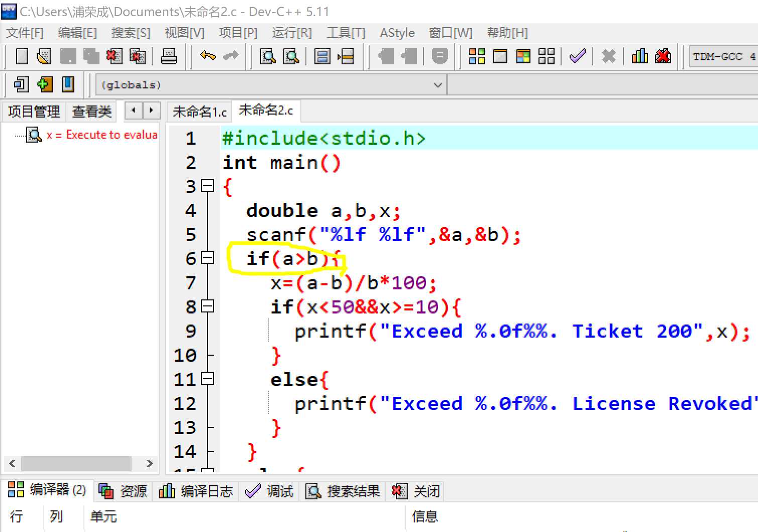Click the left tab-scroll arrow beside 查看类
The height and width of the screenshot is (532, 758).
click(x=133, y=110)
